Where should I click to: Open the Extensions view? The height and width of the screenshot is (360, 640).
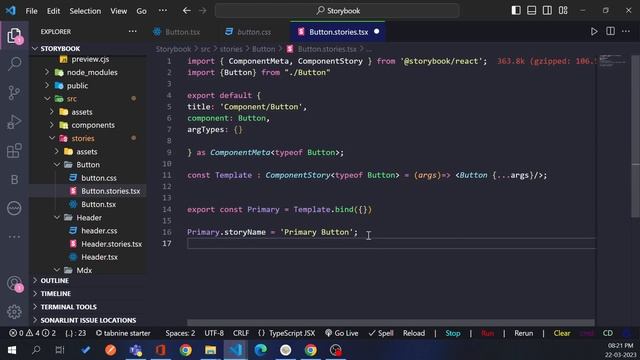click(x=14, y=151)
